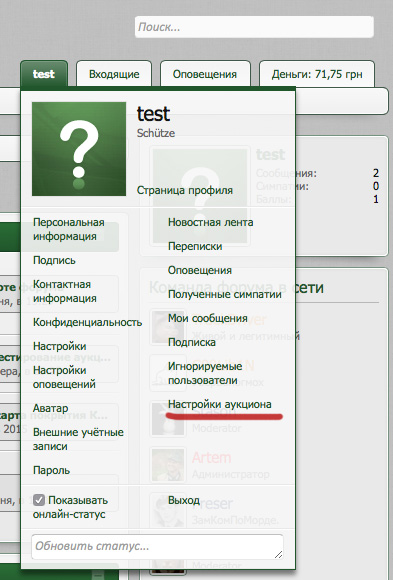This screenshot has width=393, height=580.
Task: Open "Страница профиля" link
Action: point(185,190)
